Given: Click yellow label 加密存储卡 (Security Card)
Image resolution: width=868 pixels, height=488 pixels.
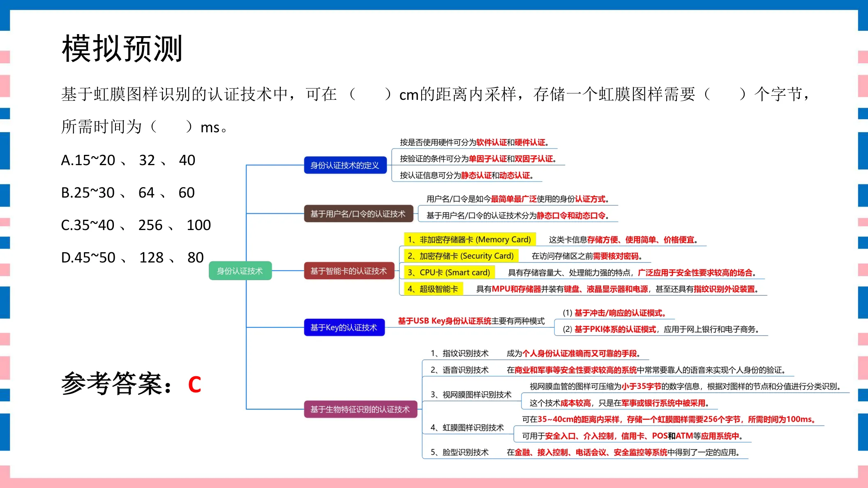Looking at the screenshot, I should (461, 256).
